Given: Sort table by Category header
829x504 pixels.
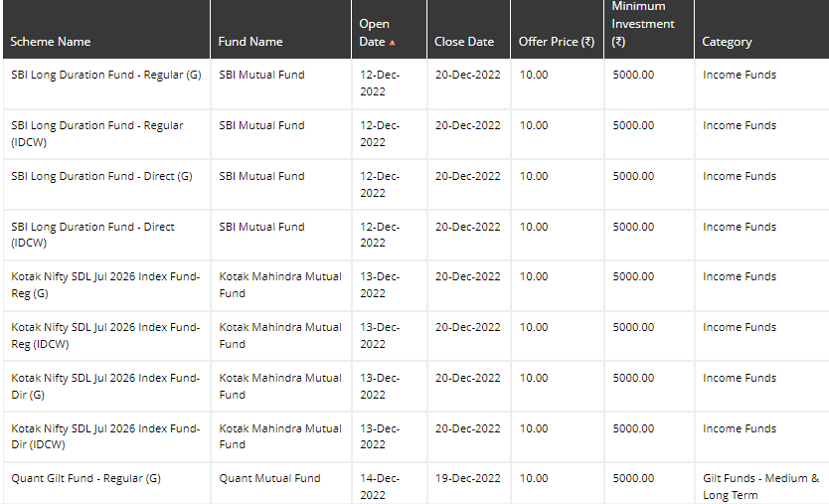Looking at the screenshot, I should tap(727, 42).
